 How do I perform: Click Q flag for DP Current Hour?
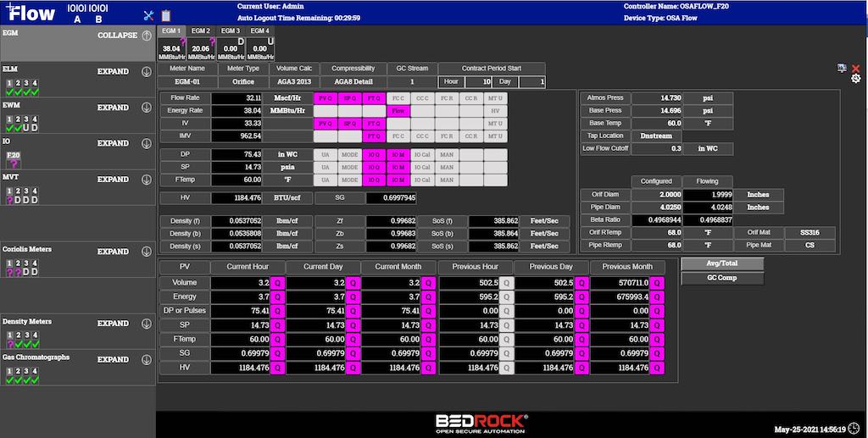pyautogui.click(x=277, y=312)
